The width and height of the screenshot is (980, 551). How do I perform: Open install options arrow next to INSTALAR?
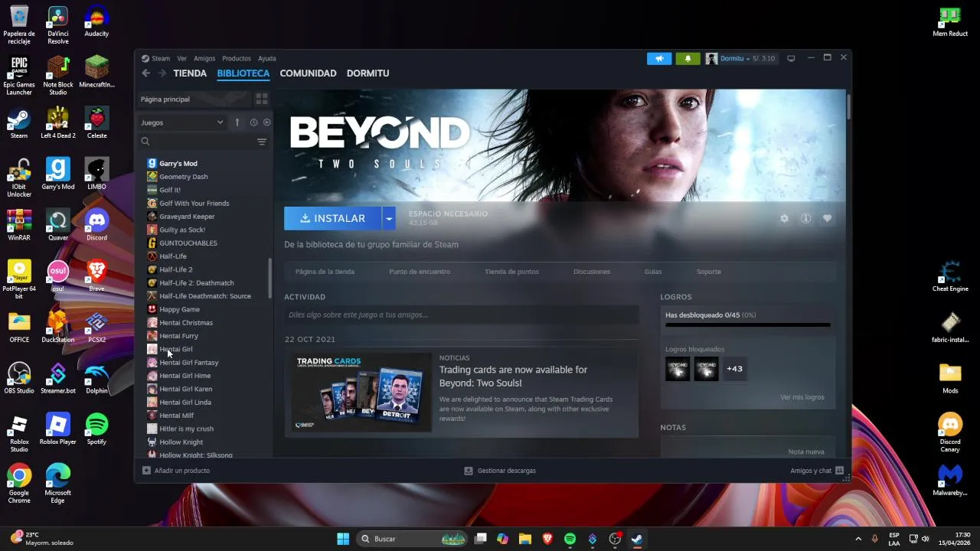389,219
